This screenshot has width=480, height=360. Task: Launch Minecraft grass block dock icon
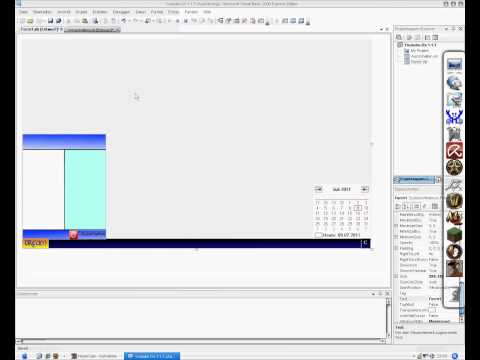click(x=454, y=234)
